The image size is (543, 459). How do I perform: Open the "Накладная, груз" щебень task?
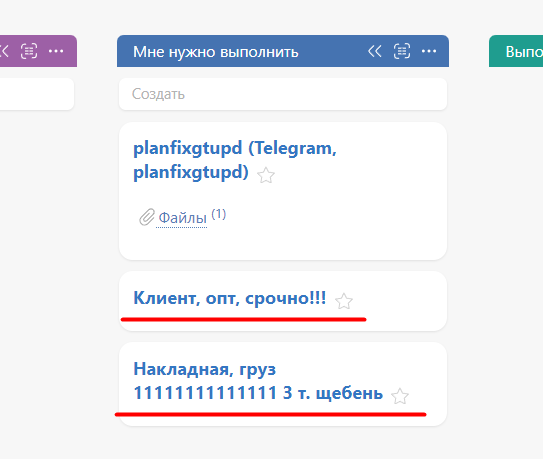coord(258,381)
